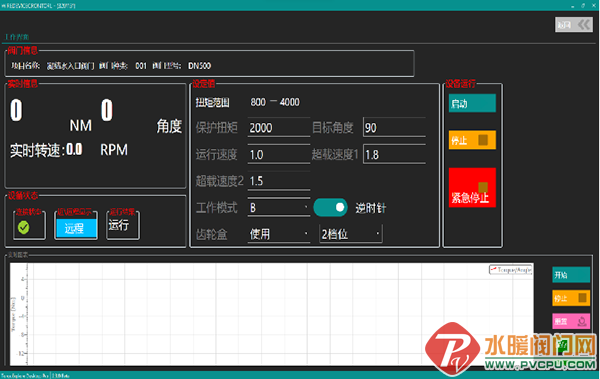Click the 运行 status indicator
600x379 pixels.
tap(118, 225)
